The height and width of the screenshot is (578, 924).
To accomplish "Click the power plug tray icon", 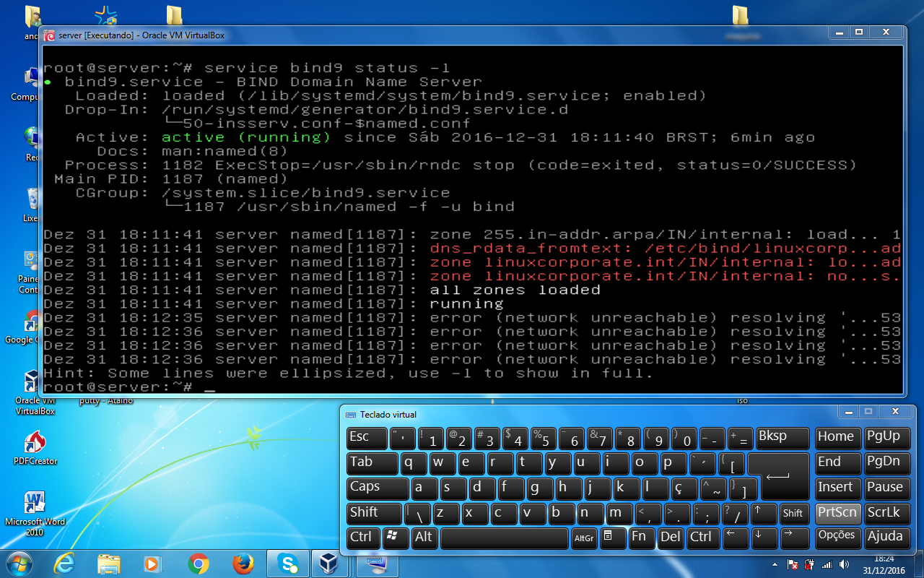I will point(810,564).
